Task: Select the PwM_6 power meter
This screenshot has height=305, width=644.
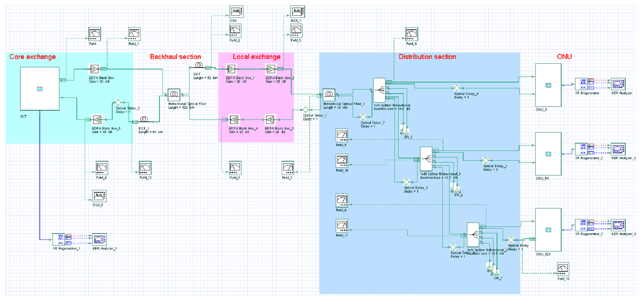Action: [x=342, y=200]
